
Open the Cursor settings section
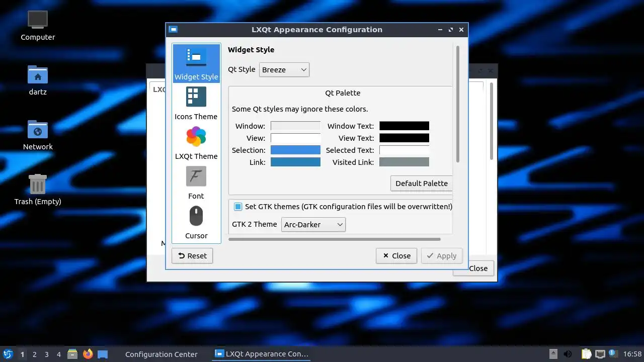196,223
